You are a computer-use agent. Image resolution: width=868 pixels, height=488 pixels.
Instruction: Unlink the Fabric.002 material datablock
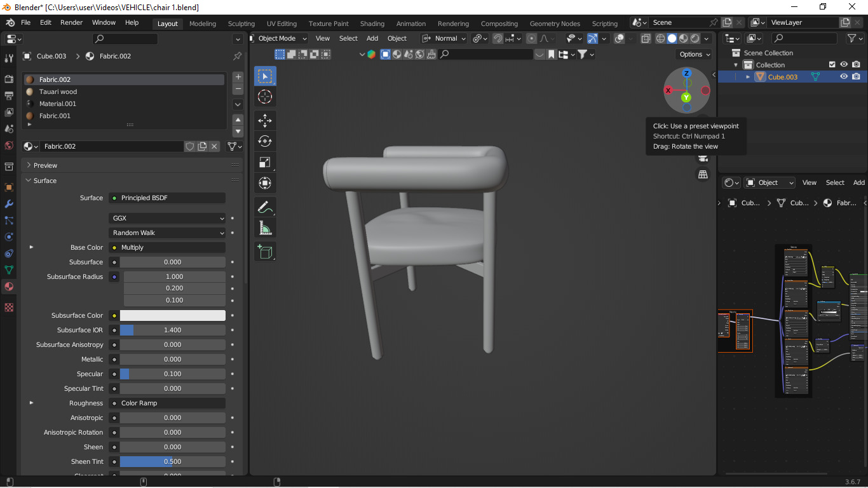[x=215, y=146]
